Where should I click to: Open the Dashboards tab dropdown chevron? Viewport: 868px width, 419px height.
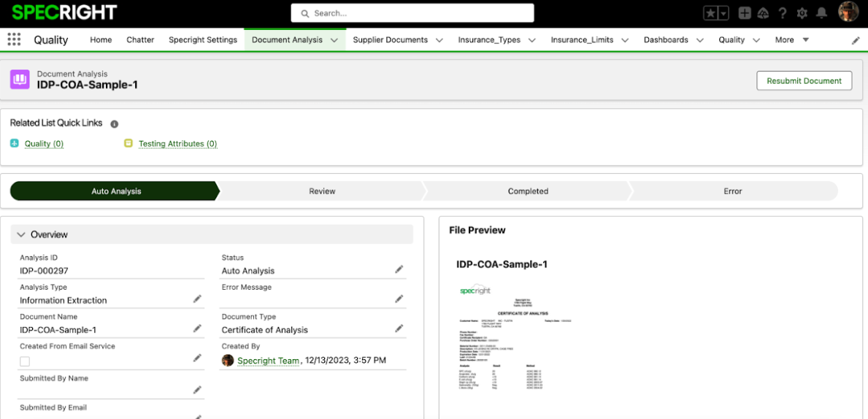(x=699, y=40)
